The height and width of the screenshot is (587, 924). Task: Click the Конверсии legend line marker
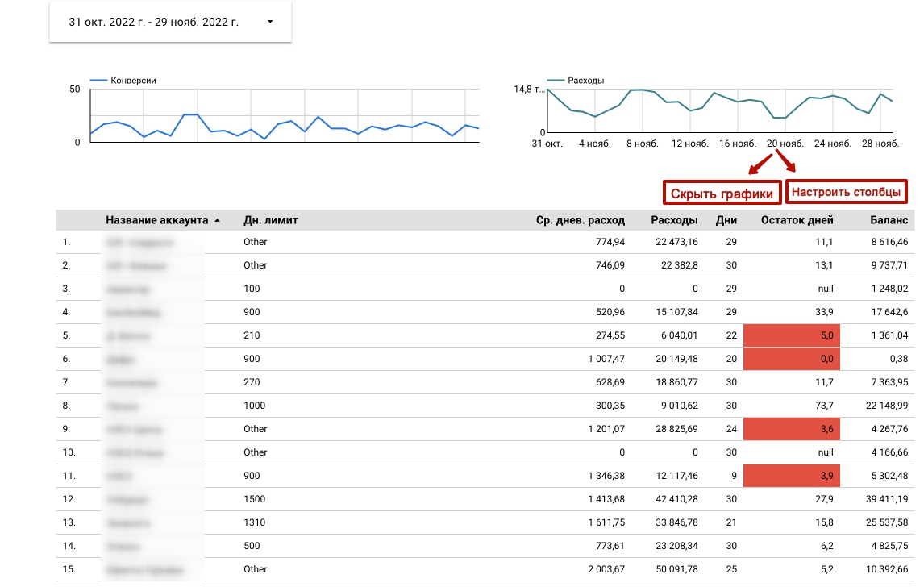tap(98, 81)
